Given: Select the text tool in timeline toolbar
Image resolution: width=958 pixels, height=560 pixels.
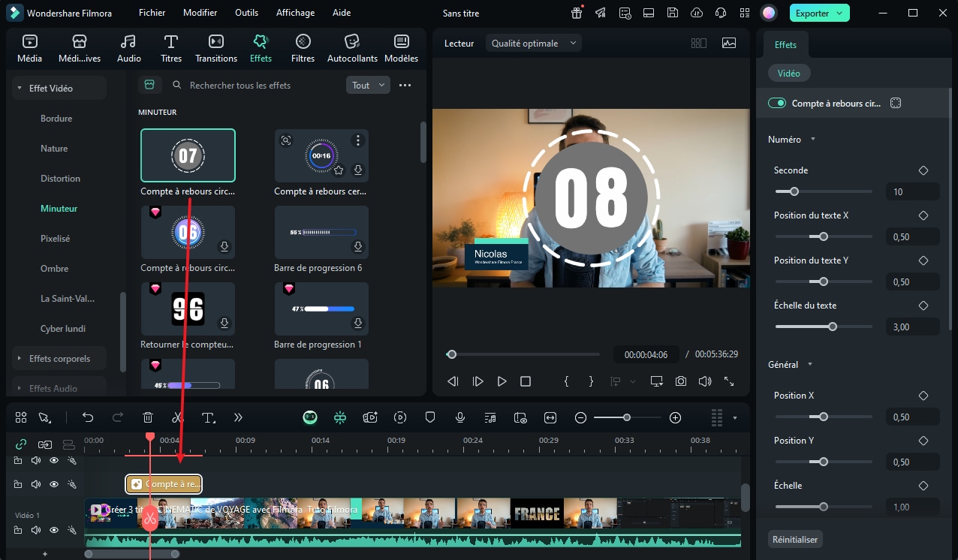Looking at the screenshot, I should point(209,417).
